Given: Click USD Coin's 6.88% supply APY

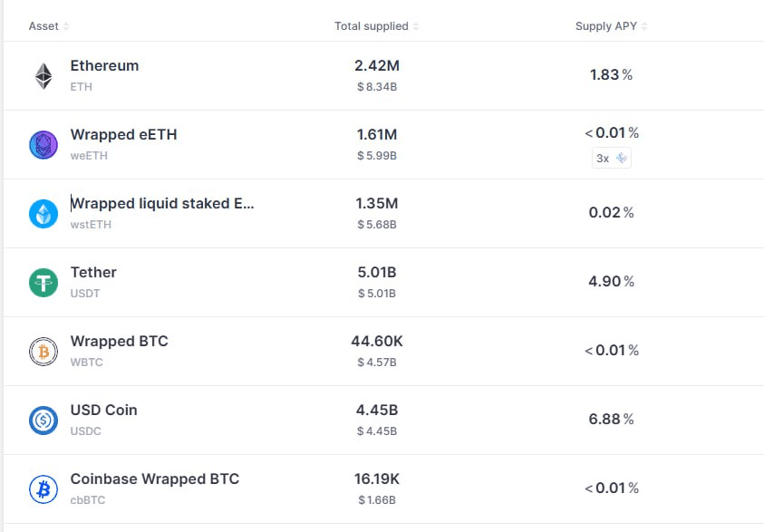Looking at the screenshot, I should pyautogui.click(x=611, y=420).
